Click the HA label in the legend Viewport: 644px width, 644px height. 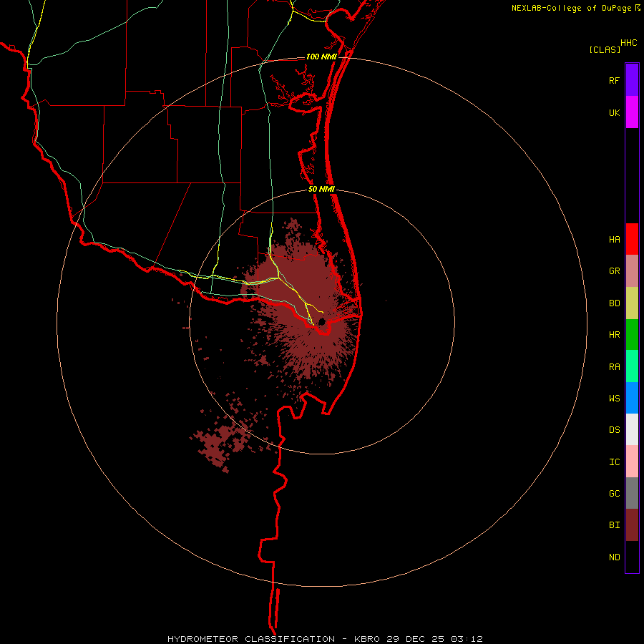click(x=614, y=240)
